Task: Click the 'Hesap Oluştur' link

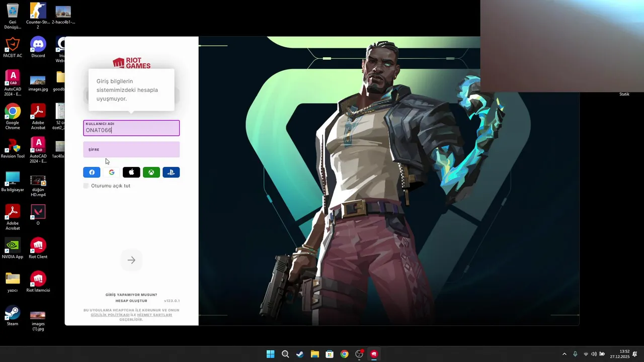Action: (131, 301)
